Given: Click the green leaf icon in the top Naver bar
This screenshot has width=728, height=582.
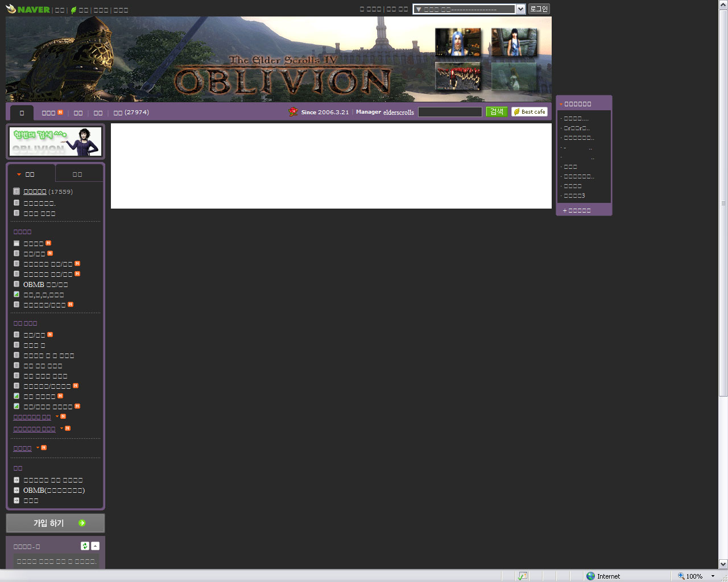Looking at the screenshot, I should (73, 10).
